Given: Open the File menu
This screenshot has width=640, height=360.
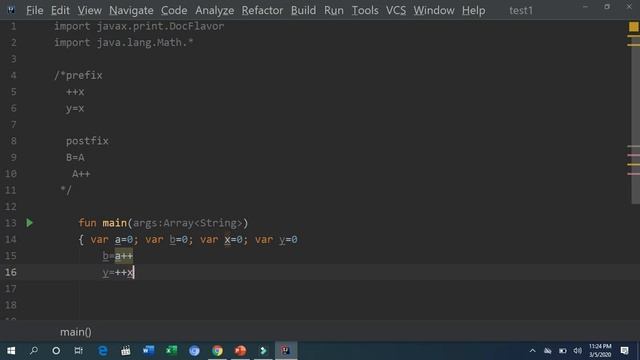Looking at the screenshot, I should coord(35,10).
